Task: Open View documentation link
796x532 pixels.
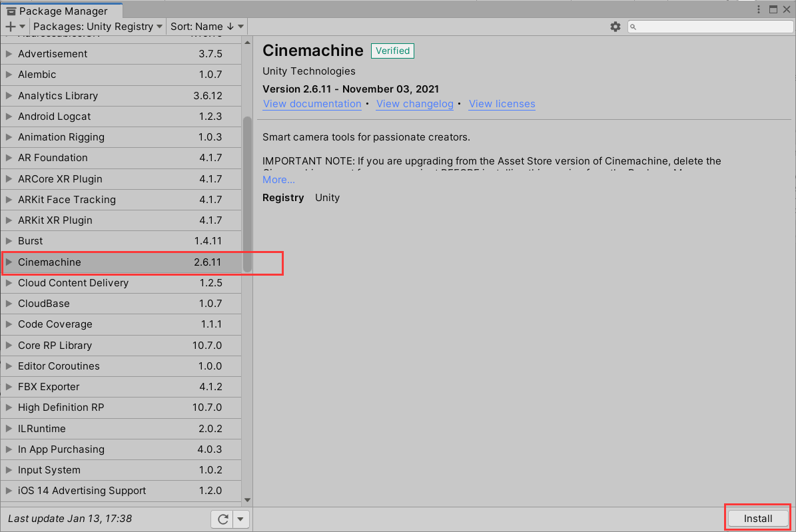Action: coord(312,104)
